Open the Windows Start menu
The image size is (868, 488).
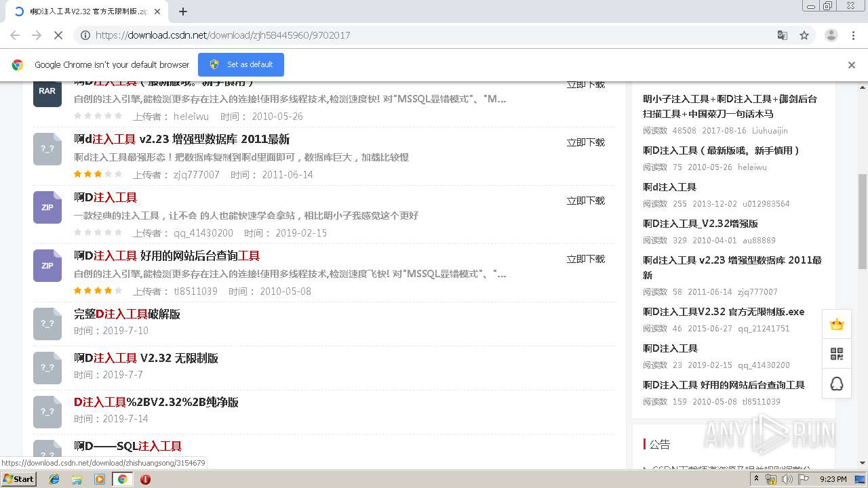coord(19,479)
